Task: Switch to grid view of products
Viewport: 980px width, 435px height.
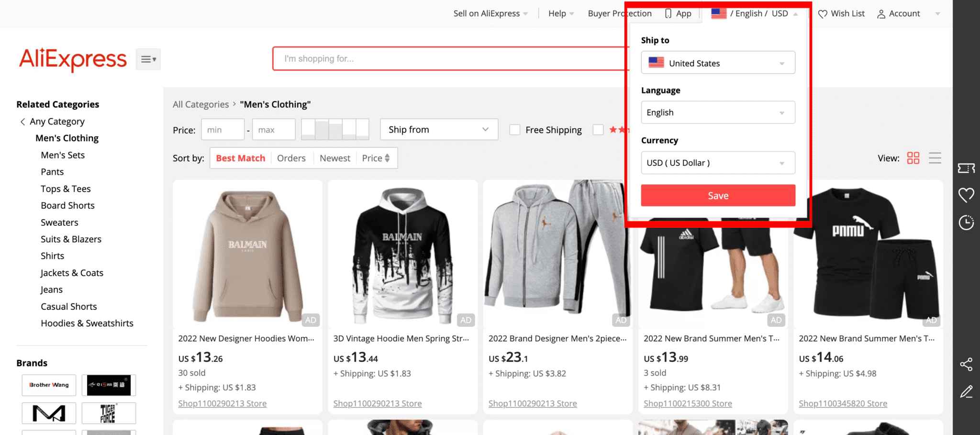Action: (x=913, y=157)
